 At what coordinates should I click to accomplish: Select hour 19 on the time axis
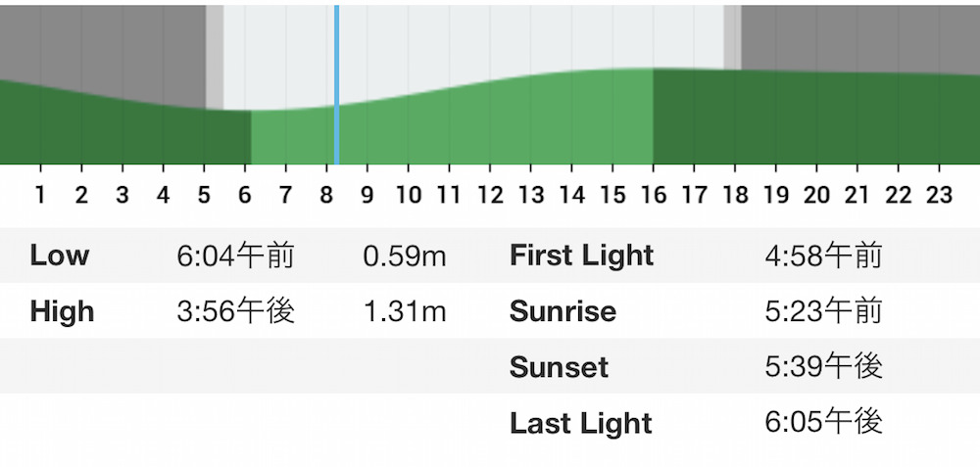pyautogui.click(x=775, y=196)
